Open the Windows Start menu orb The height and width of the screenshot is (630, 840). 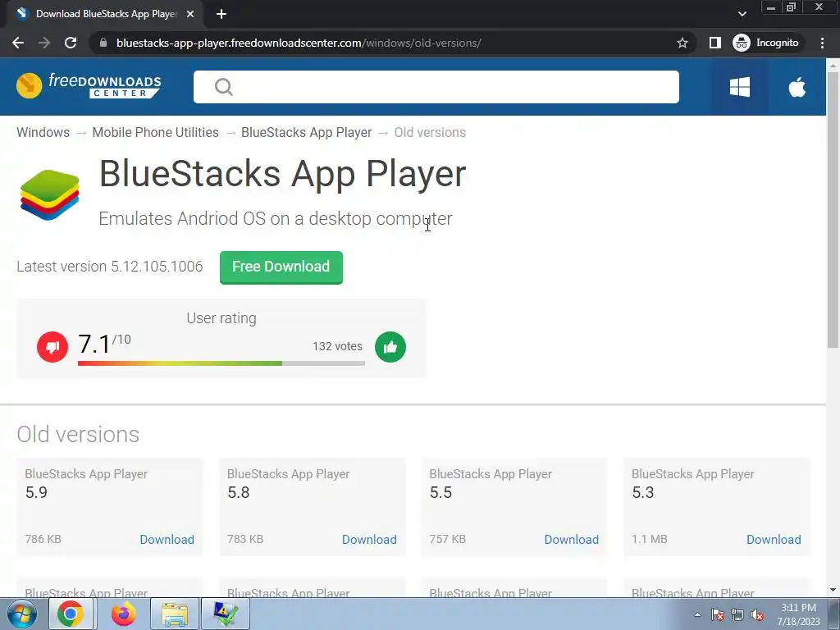click(x=21, y=614)
